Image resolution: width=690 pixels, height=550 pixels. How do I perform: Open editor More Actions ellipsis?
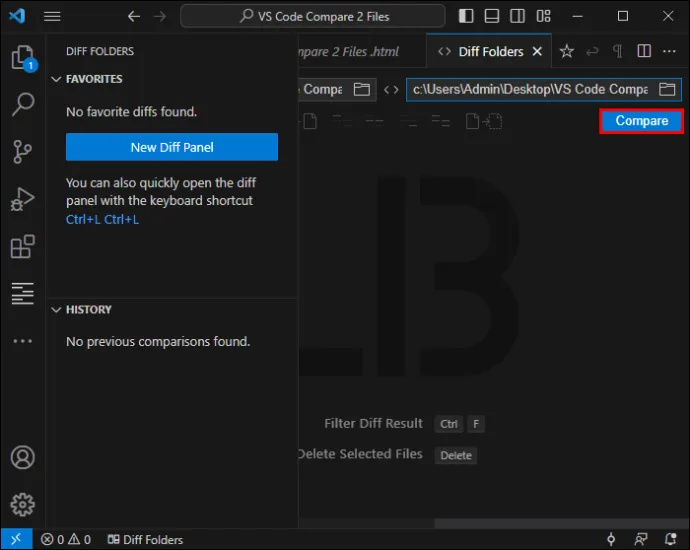tap(669, 51)
